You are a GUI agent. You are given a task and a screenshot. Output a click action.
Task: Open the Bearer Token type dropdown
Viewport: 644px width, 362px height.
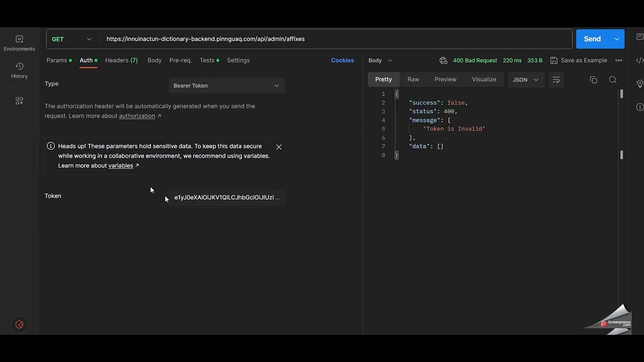[x=226, y=85]
